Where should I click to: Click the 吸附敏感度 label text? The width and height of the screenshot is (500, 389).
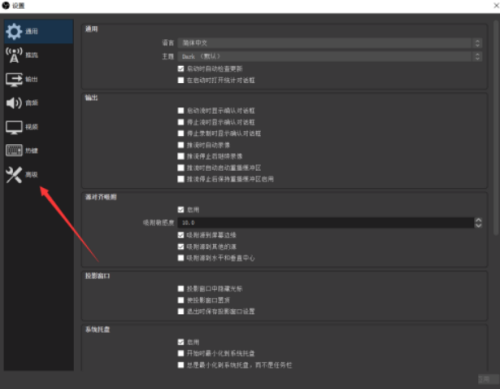pos(159,223)
